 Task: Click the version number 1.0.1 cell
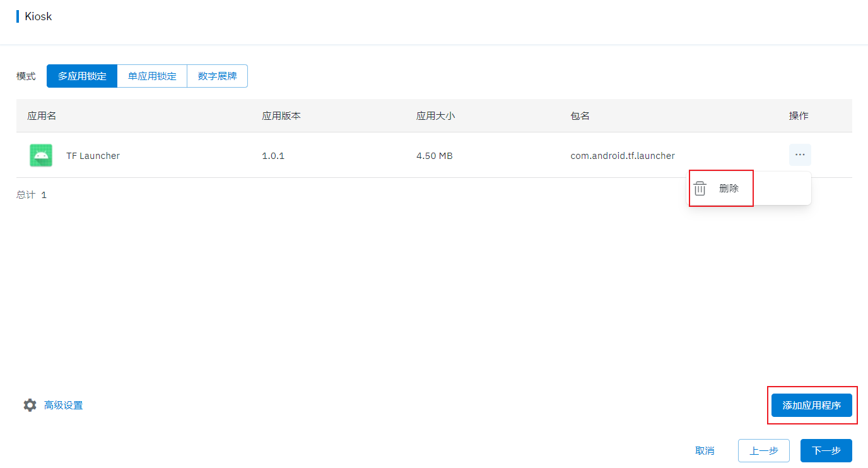point(273,156)
